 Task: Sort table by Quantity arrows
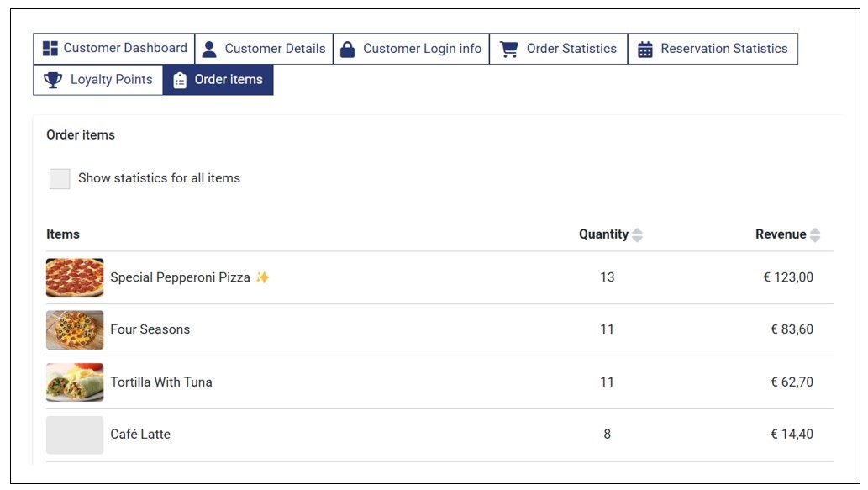click(637, 235)
